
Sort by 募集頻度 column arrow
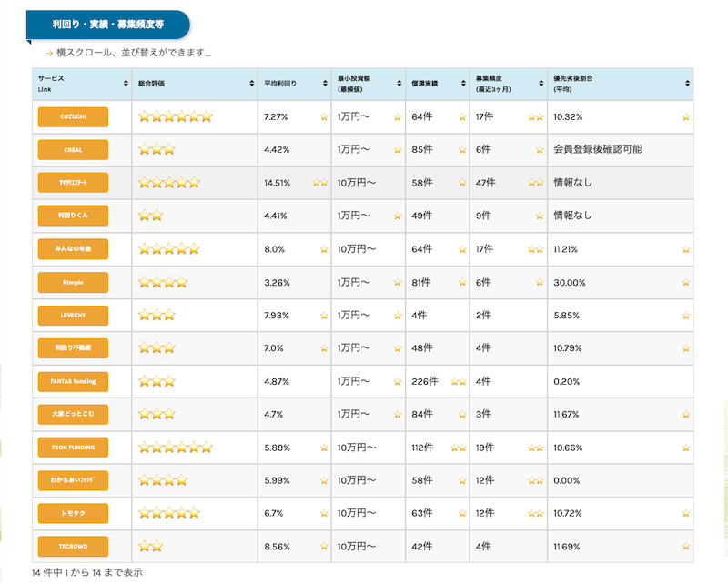pos(541,83)
